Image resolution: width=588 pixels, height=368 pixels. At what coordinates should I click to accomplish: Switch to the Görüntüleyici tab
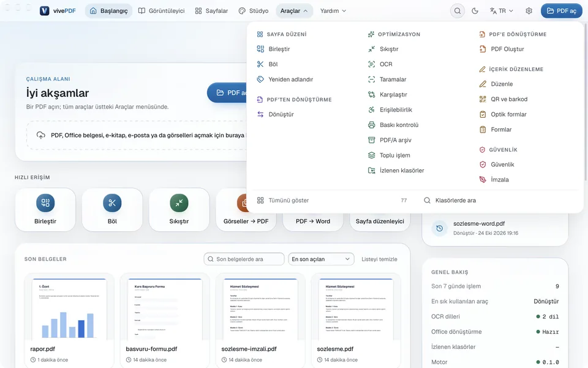tap(162, 11)
